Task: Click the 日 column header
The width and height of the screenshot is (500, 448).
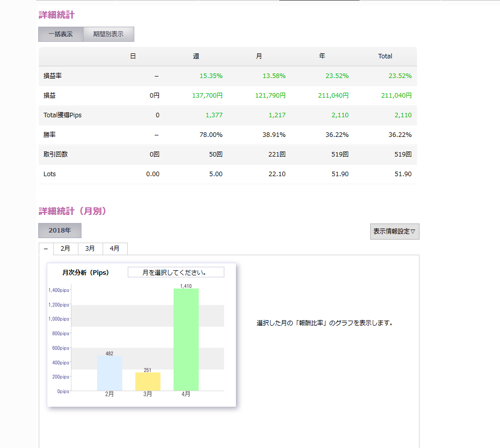Action: click(x=133, y=56)
